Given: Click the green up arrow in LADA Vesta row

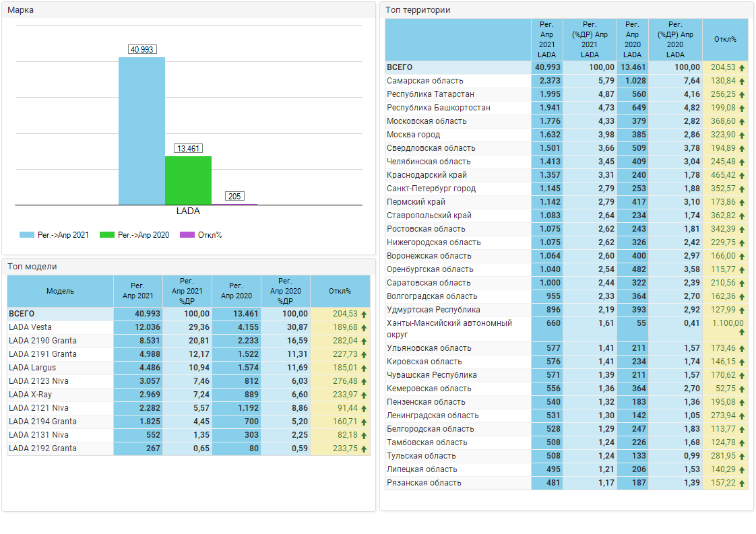Looking at the screenshot, I should coord(364,327).
